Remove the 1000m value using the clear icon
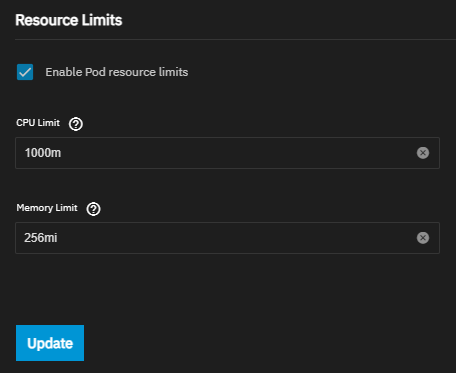The height and width of the screenshot is (373, 456). pyautogui.click(x=423, y=153)
